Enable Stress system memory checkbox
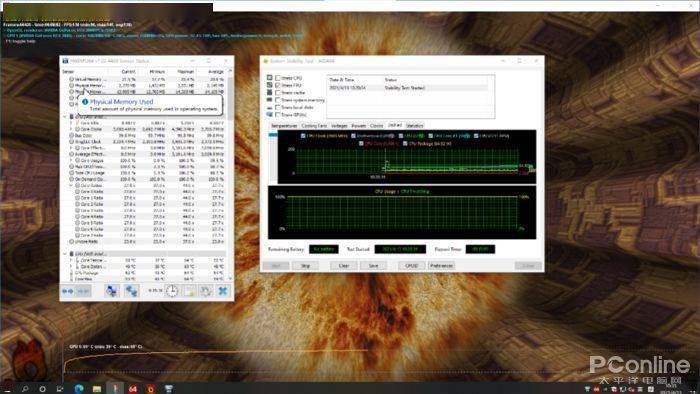This screenshot has height=394, width=700. coord(278,100)
